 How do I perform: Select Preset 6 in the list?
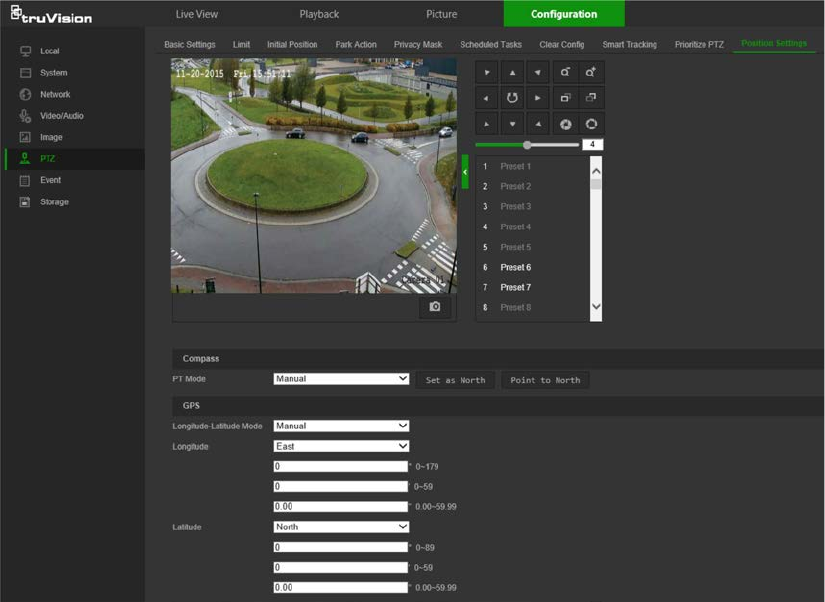pos(515,267)
